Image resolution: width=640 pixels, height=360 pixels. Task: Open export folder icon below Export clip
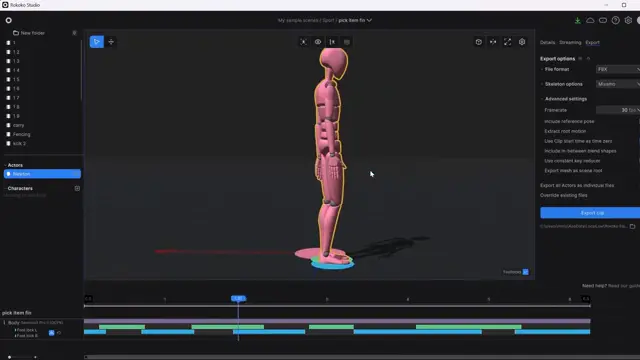(632, 226)
